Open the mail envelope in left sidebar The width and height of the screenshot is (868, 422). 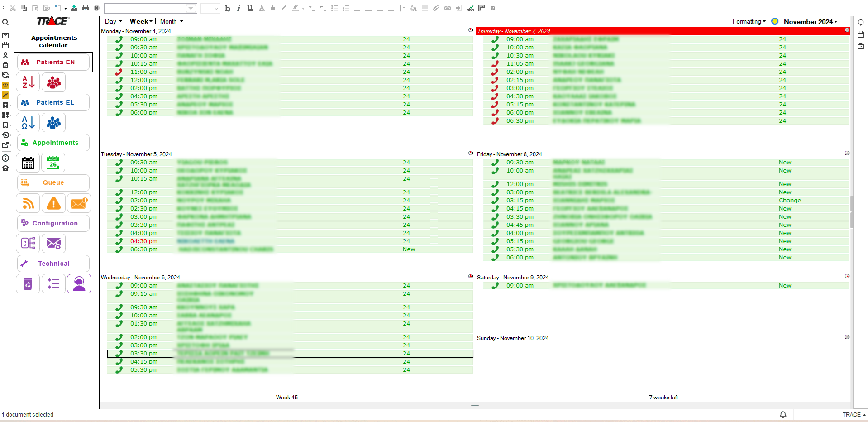tap(5, 35)
